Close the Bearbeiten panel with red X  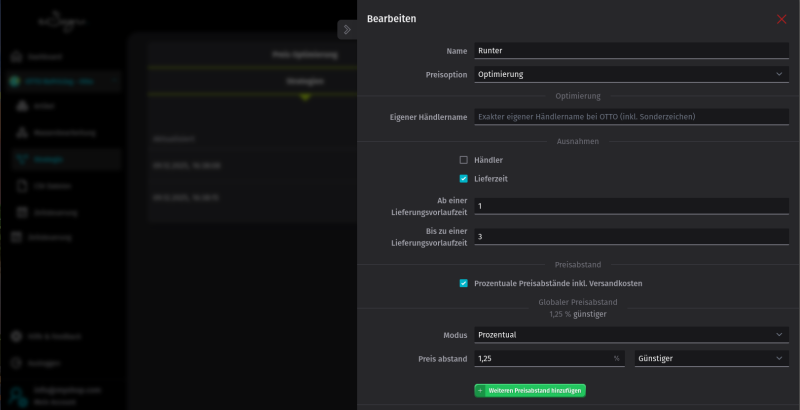pyautogui.click(x=781, y=19)
